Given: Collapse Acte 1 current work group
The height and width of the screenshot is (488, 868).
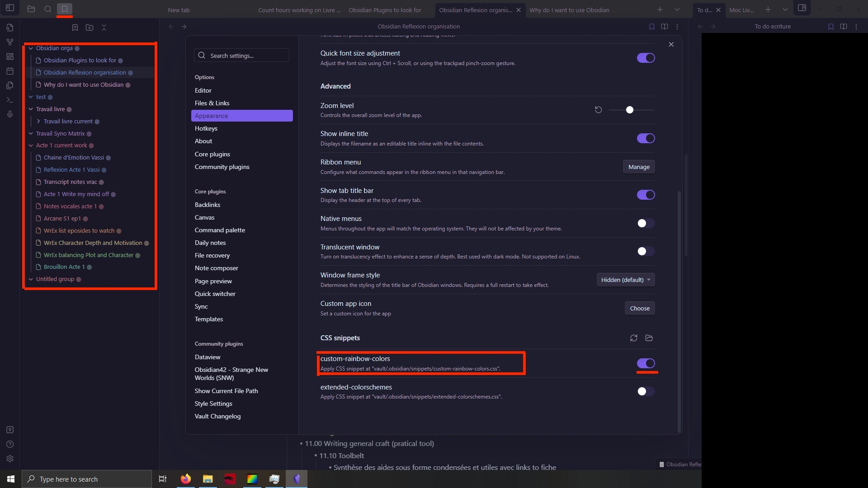Looking at the screenshot, I should tap(31, 145).
